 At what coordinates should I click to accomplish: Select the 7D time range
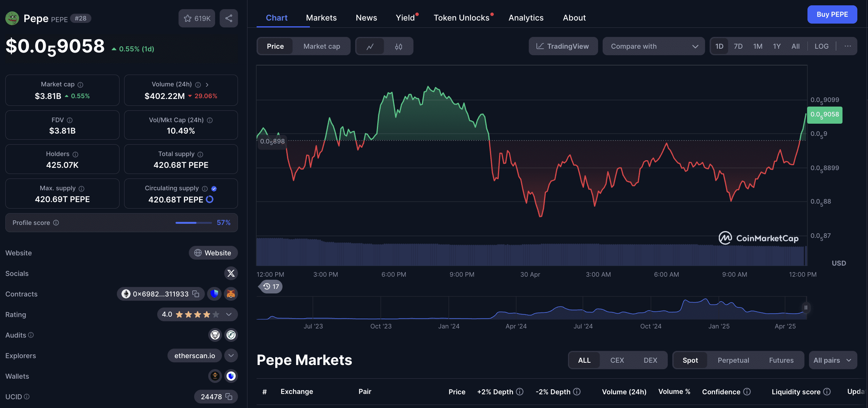(x=738, y=46)
